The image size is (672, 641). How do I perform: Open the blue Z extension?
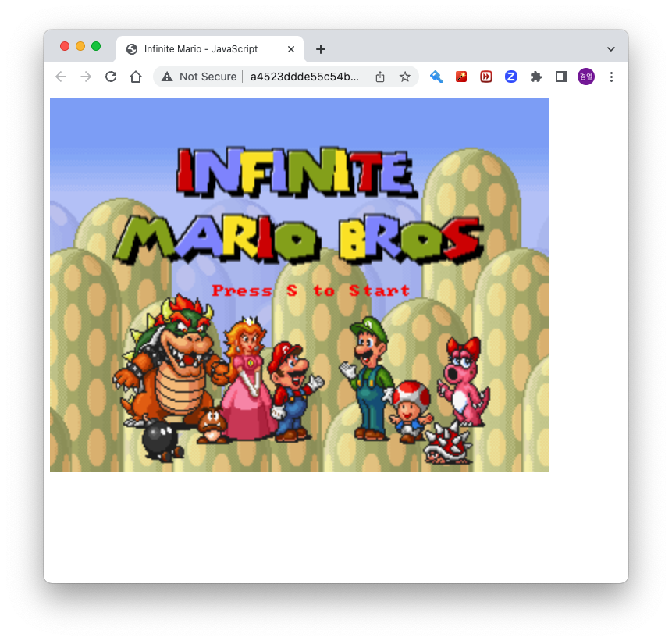[x=511, y=77]
